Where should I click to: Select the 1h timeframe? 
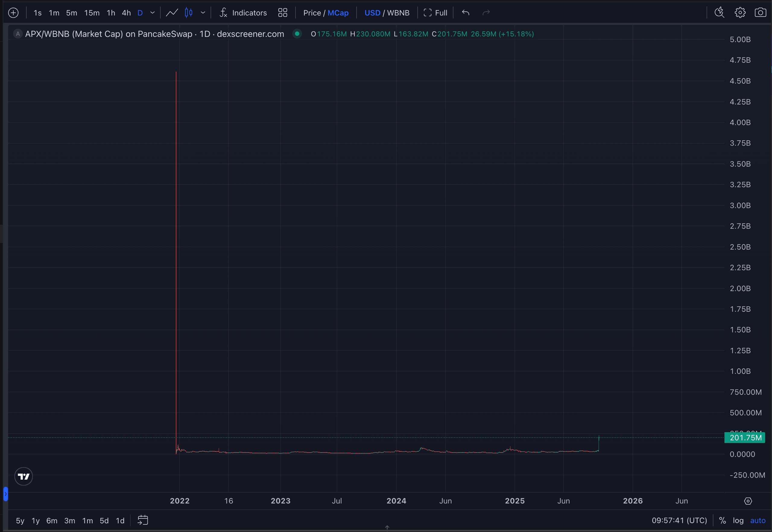pos(111,13)
